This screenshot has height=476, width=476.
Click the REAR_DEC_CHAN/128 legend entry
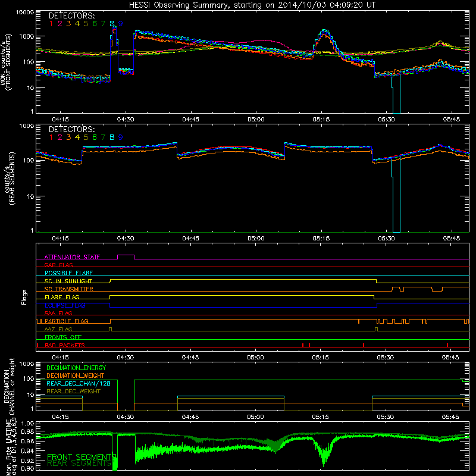79,383
